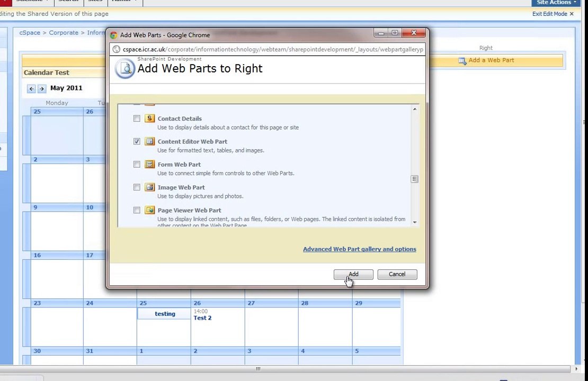This screenshot has width=588, height=381.
Task: Click the Page Viewer Web Part icon
Action: point(149,210)
